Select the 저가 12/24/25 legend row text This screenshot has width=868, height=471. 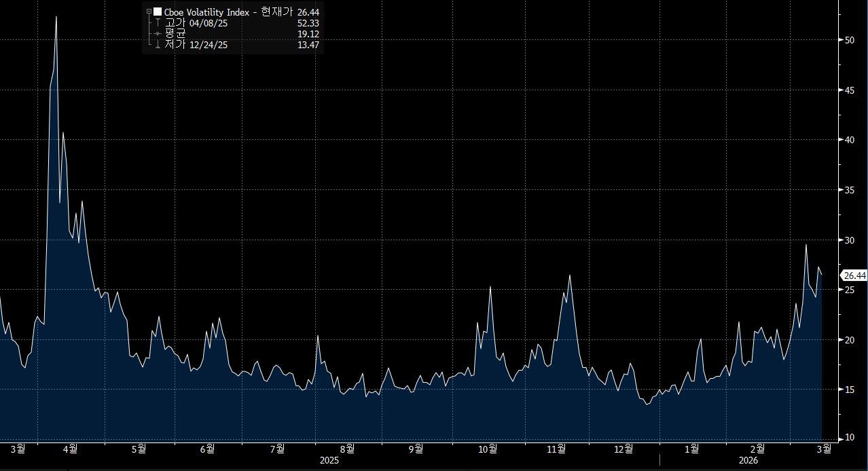[196, 45]
